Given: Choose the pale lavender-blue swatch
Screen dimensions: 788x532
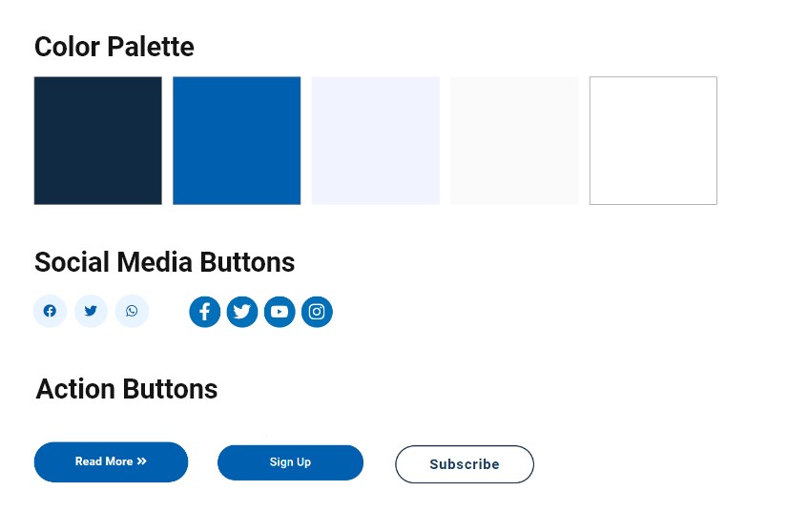Looking at the screenshot, I should tap(376, 141).
